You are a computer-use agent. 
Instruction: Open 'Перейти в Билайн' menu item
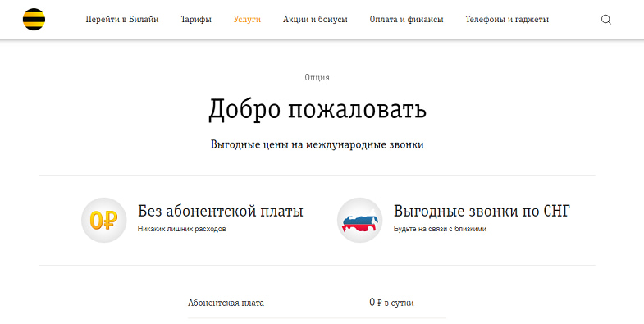122,20
